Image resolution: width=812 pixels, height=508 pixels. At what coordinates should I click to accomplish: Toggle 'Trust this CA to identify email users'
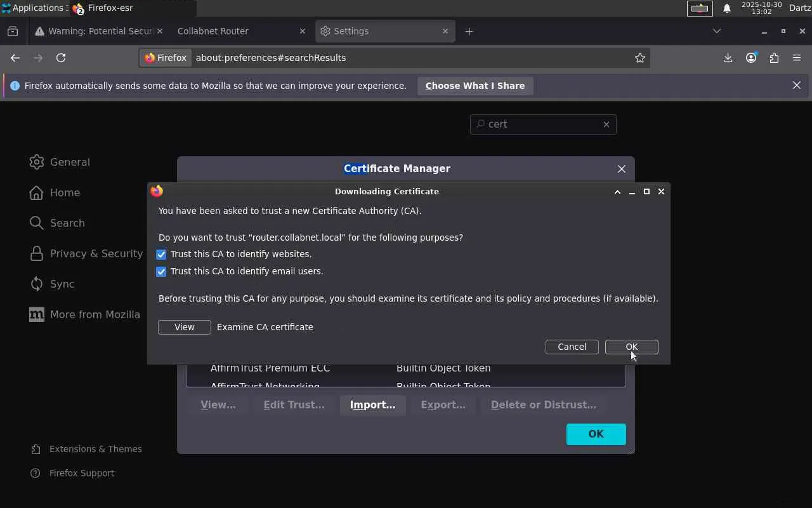point(161,272)
